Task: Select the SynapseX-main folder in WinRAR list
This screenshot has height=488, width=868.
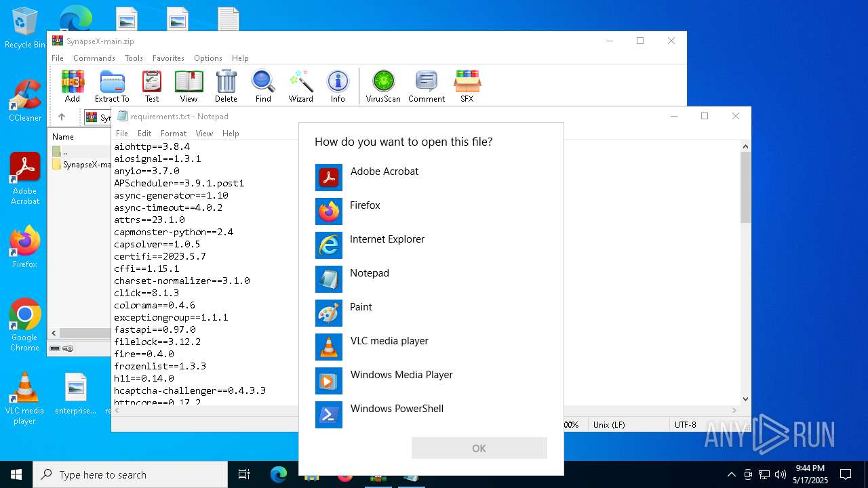Action: tap(81, 164)
